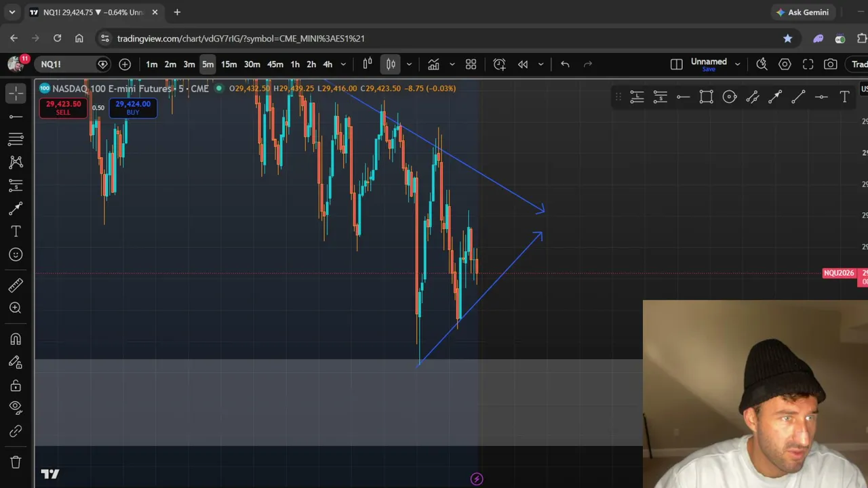This screenshot has width=868, height=488.
Task: Switch to the 1h timeframe
Action: point(295,64)
